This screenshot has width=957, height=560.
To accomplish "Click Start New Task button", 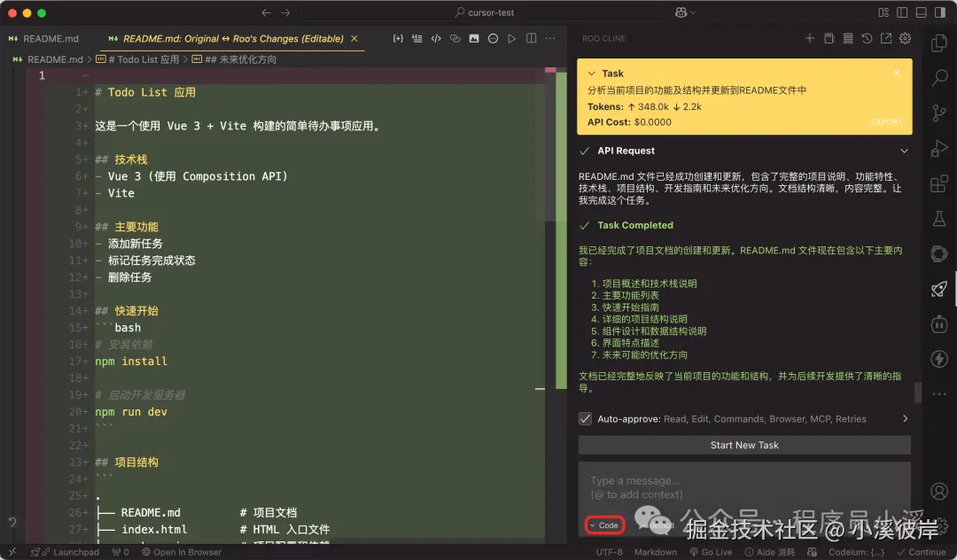I will point(744,445).
